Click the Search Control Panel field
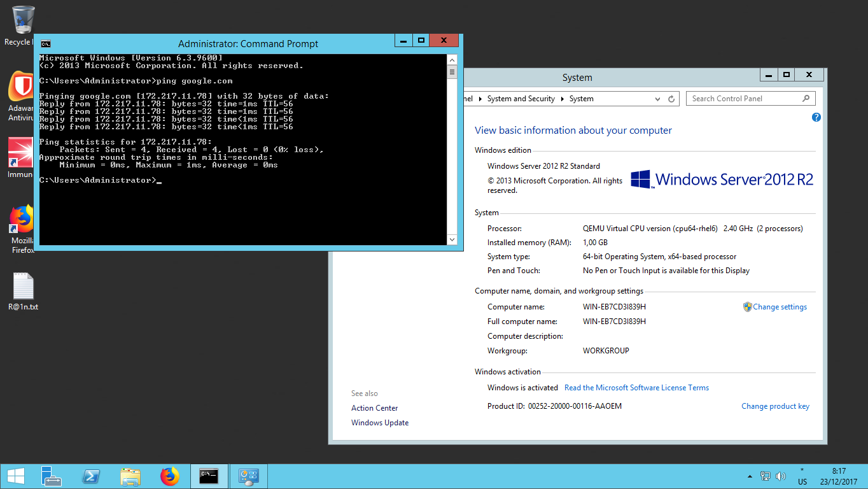The height and width of the screenshot is (489, 868). tap(743, 99)
